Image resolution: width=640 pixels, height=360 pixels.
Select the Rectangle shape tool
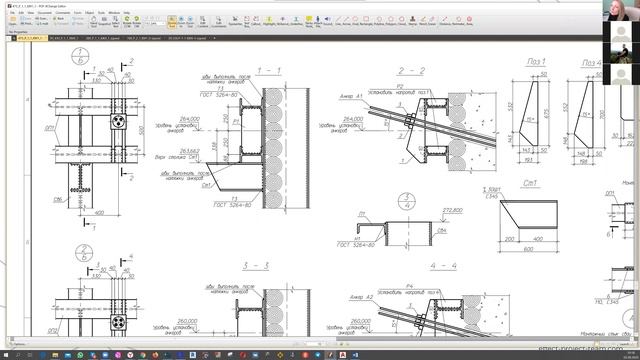point(366,21)
